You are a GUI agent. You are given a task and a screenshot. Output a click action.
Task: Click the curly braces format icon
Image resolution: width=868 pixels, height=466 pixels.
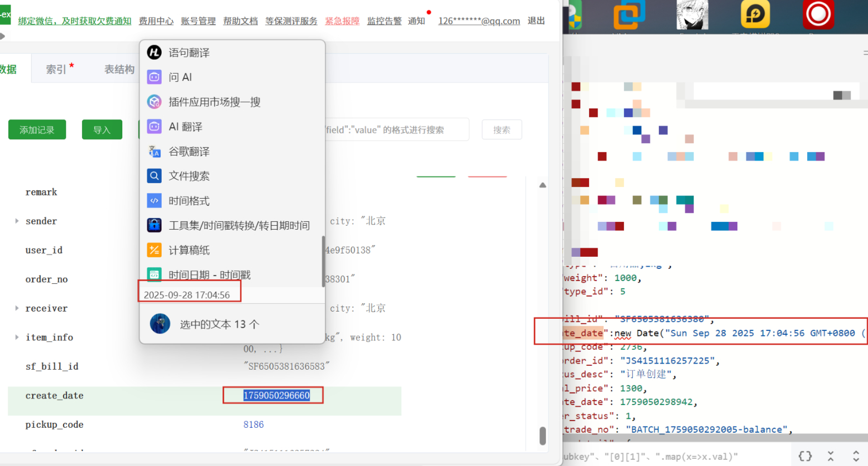pyautogui.click(x=805, y=456)
